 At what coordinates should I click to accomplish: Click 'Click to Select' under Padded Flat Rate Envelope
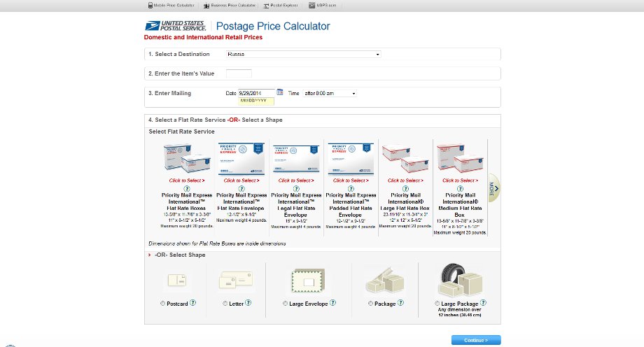[x=351, y=180]
